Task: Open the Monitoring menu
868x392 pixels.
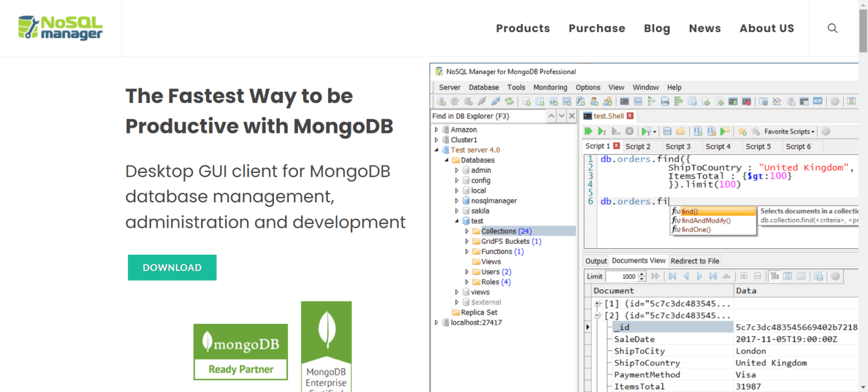Action: [x=550, y=87]
